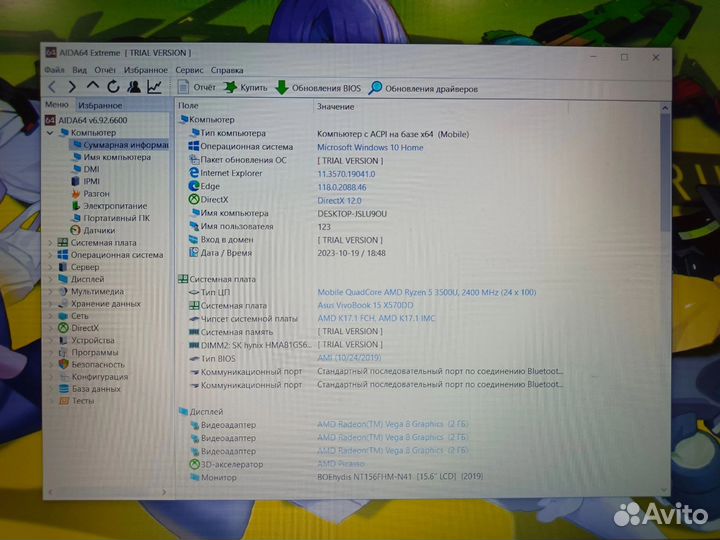Go back with the left arrow toolbar icon
720x540 pixels.
click(52, 87)
